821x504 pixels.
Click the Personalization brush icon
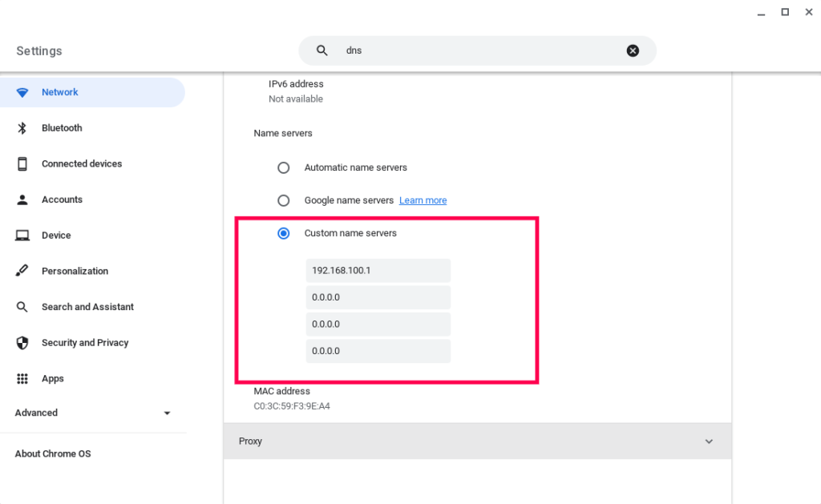pyautogui.click(x=22, y=271)
